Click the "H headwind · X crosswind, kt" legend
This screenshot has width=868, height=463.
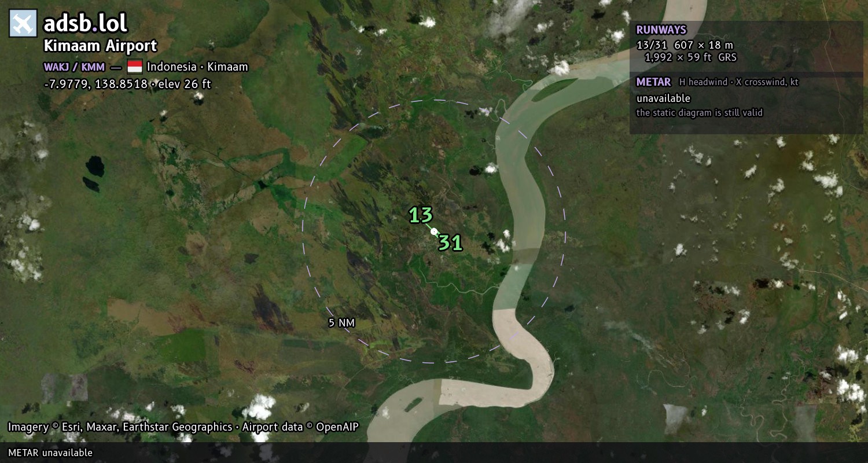coord(739,82)
